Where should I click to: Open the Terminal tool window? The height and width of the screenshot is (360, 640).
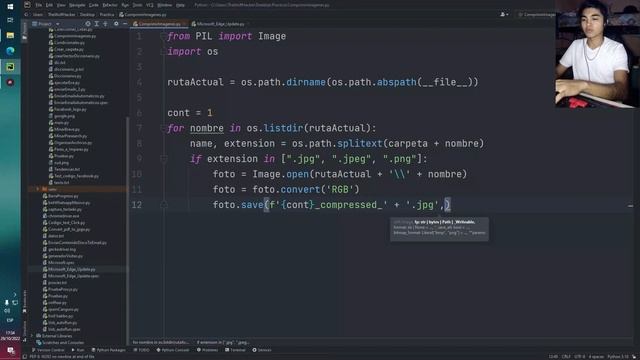point(236,350)
